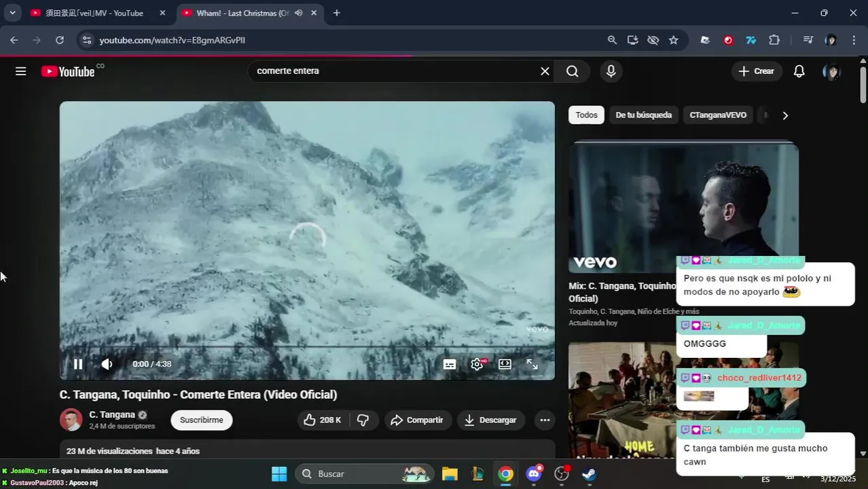Mute the Wham! tab audio icon
Screen dimensions: 868x489
pos(298,13)
